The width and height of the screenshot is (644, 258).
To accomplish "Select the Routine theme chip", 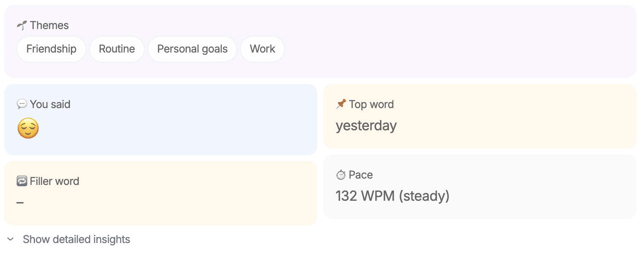I will click(116, 49).
